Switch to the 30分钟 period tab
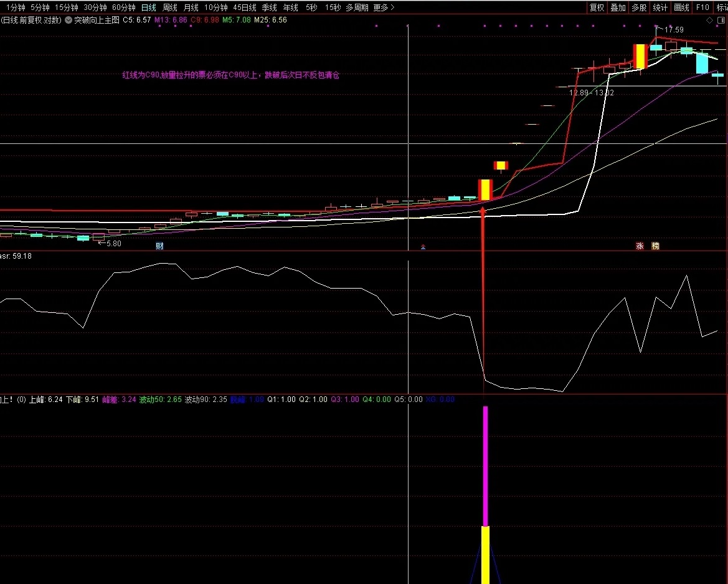 tap(95, 7)
